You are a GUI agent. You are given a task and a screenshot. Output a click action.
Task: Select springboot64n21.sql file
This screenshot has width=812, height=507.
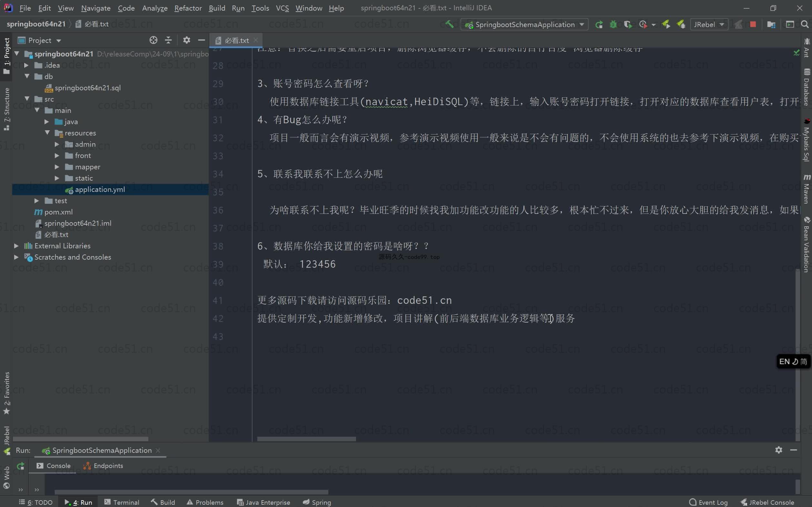(x=83, y=88)
